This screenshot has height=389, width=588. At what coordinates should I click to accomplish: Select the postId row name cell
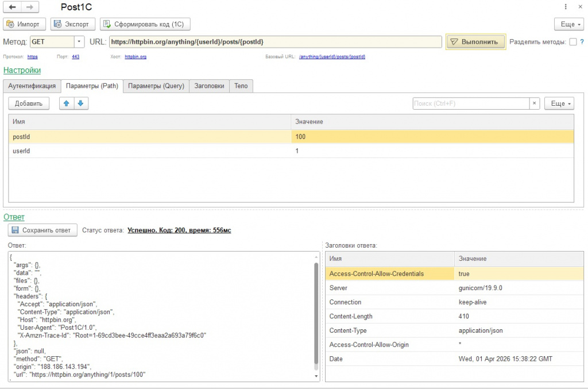point(150,137)
